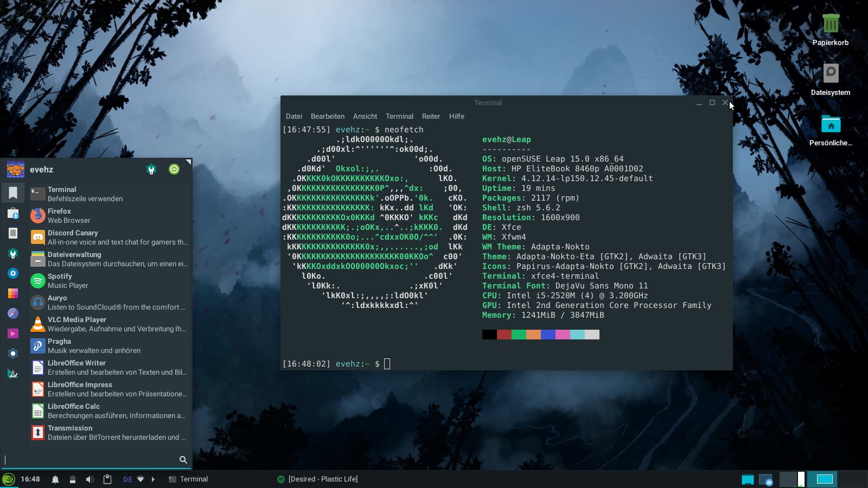868x488 pixels.
Task: Open the Bearbeiten menu in Terminal
Action: coord(328,117)
